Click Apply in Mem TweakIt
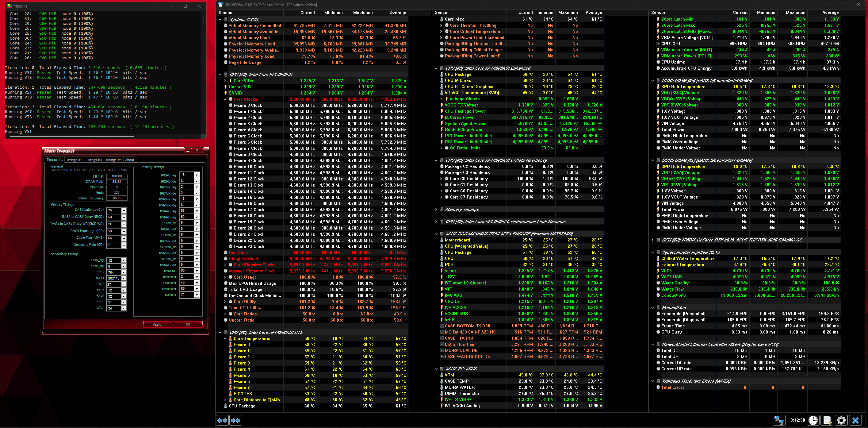Screen dimensions: 868x428 [157, 325]
